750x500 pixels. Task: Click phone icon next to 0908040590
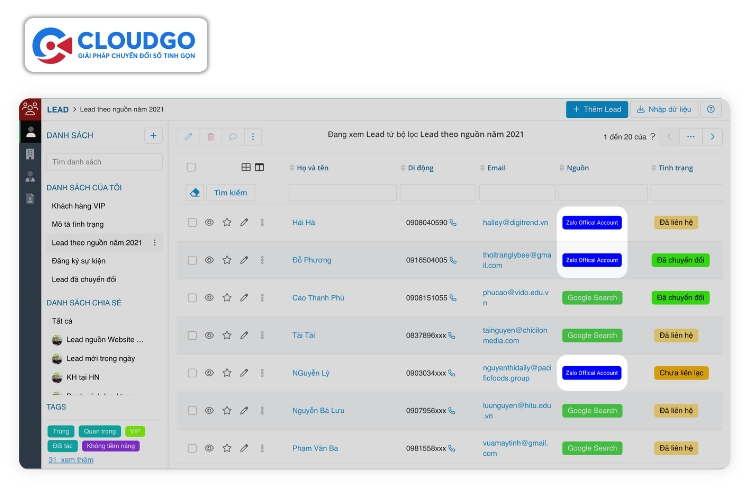(x=453, y=222)
